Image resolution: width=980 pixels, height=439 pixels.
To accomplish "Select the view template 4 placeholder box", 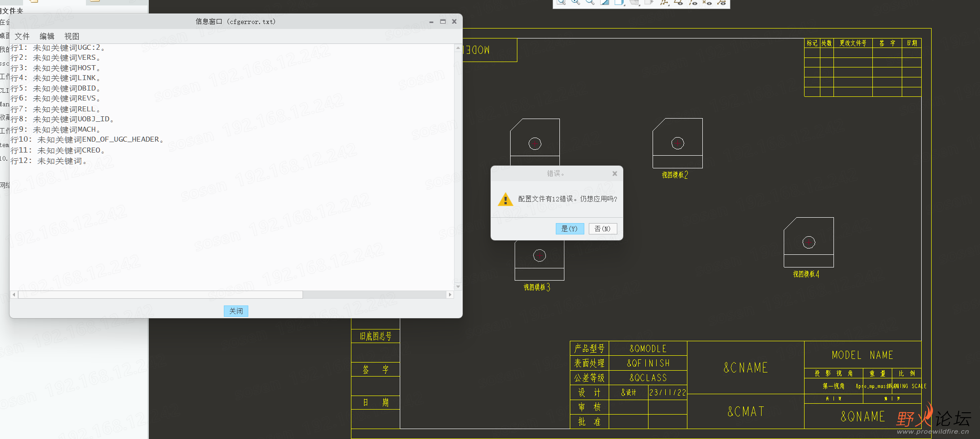I will click(x=809, y=242).
